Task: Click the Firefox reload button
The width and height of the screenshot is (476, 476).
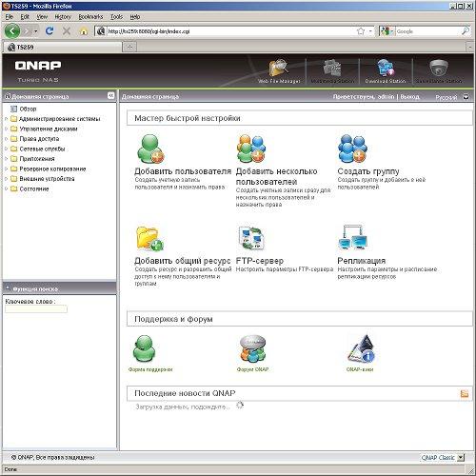Action: pyautogui.click(x=50, y=31)
